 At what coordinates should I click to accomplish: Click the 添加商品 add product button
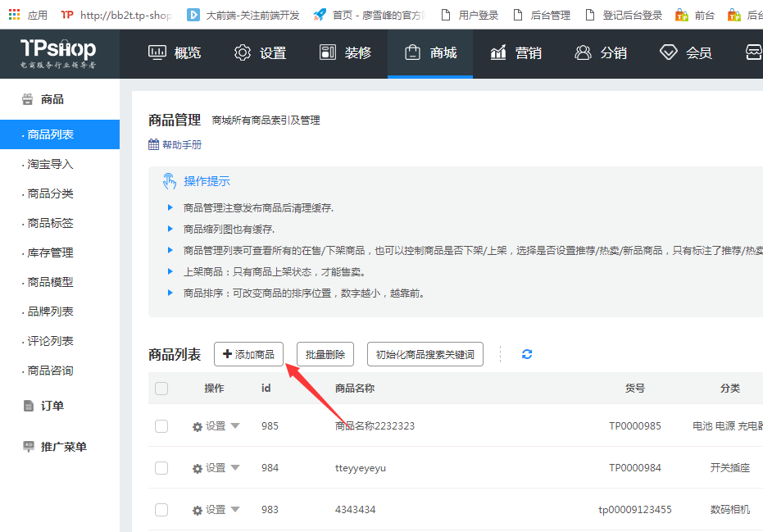tap(248, 354)
